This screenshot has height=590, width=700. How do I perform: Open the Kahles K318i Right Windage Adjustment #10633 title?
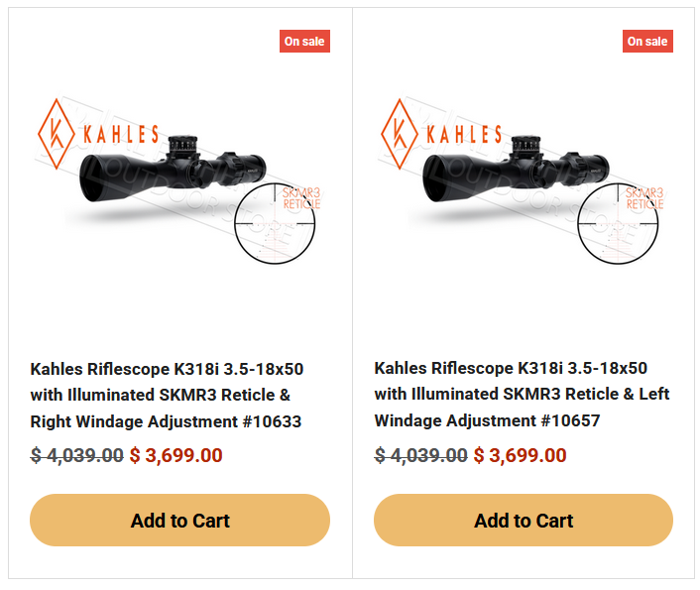click(167, 396)
